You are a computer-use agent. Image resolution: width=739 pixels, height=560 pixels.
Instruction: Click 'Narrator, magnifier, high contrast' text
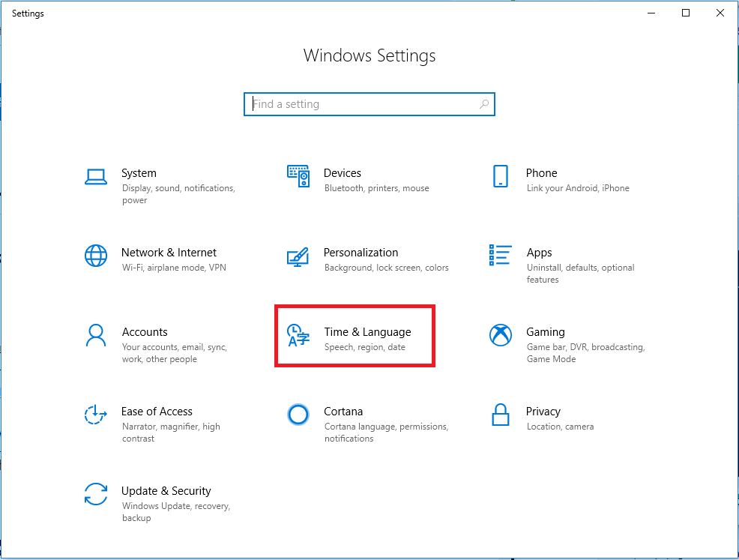171,433
